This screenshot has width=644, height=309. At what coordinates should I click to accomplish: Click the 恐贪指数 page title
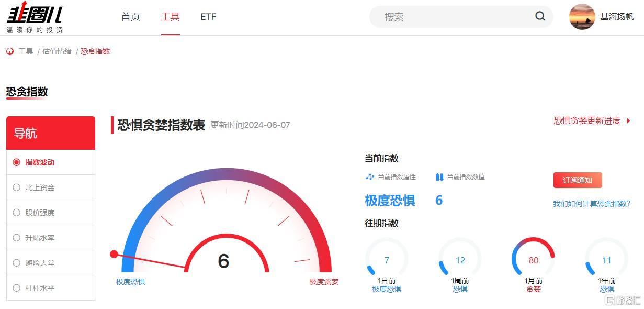click(x=27, y=92)
